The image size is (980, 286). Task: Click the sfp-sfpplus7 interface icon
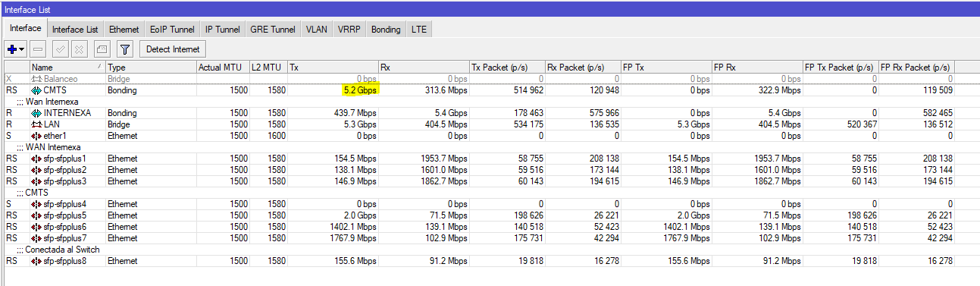tap(36, 238)
